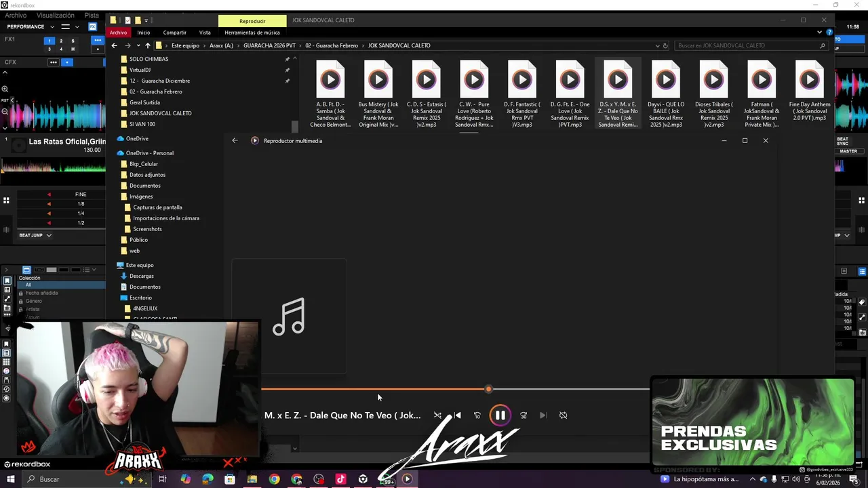This screenshot has width=868, height=488.
Task: Open Explorer help icon
Action: click(x=829, y=33)
